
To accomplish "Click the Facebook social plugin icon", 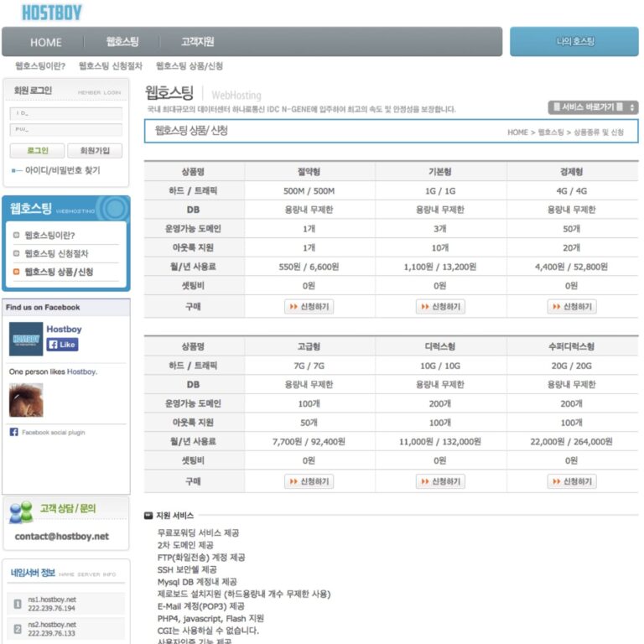I will coord(13,433).
